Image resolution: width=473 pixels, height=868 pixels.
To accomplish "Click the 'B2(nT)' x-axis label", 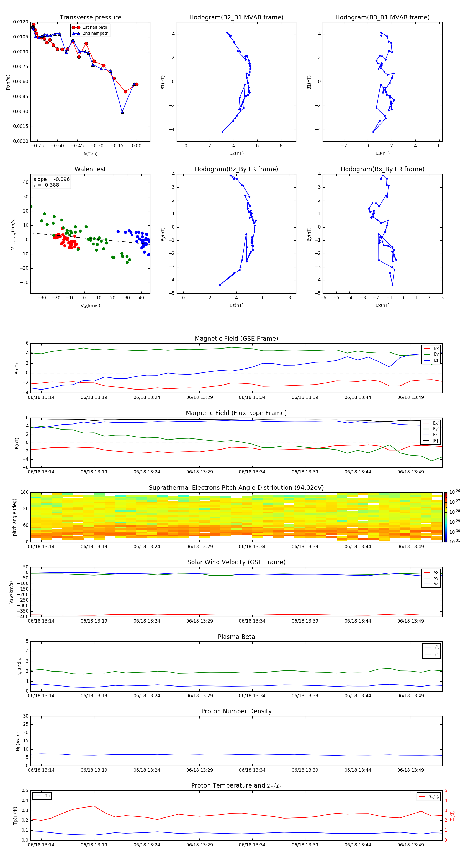I will (x=236, y=153).
